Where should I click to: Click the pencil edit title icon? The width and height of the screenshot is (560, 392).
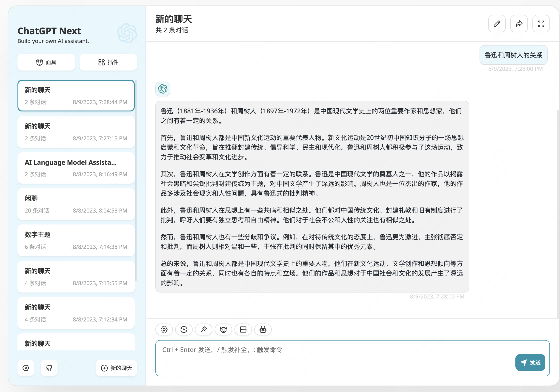click(x=497, y=24)
